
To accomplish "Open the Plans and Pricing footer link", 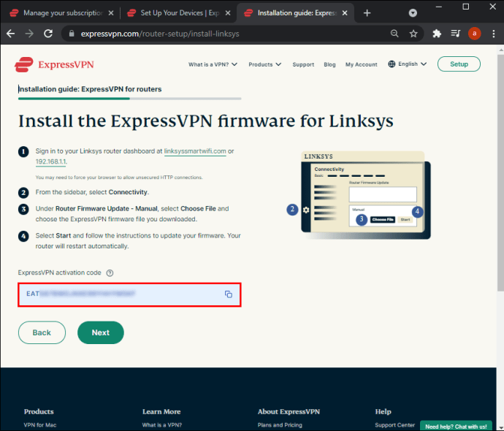I will coord(280,425).
